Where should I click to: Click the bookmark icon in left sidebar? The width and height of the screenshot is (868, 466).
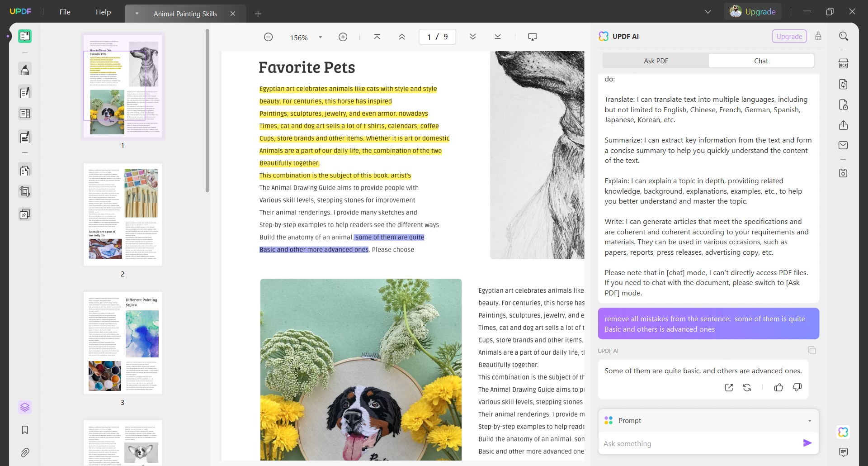click(x=25, y=430)
